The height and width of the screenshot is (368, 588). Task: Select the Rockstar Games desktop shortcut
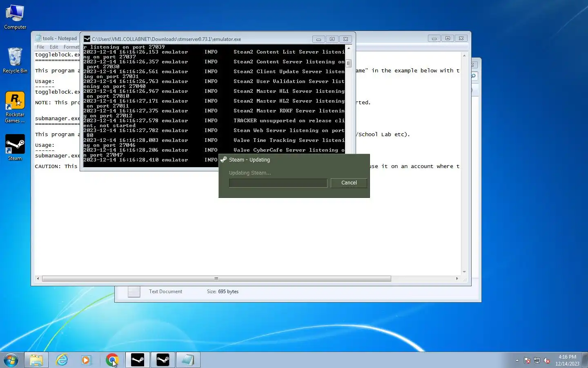pyautogui.click(x=15, y=107)
